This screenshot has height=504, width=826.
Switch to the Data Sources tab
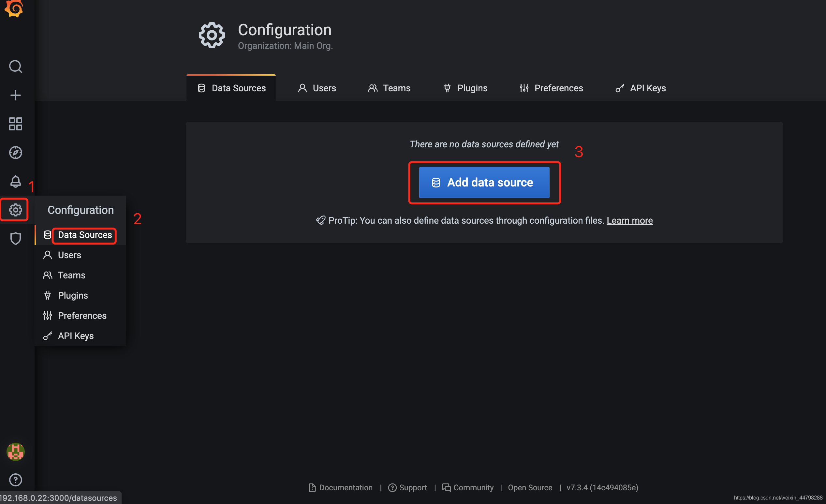231,88
